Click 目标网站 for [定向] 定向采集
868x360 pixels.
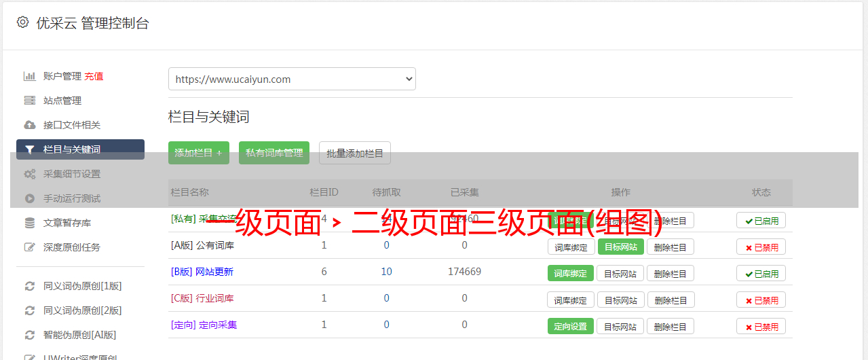click(621, 326)
